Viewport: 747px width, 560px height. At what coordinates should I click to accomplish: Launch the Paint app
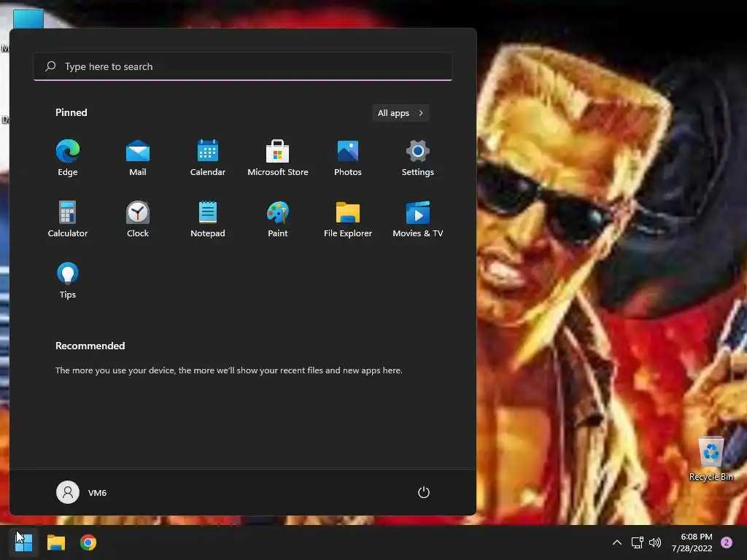click(278, 219)
